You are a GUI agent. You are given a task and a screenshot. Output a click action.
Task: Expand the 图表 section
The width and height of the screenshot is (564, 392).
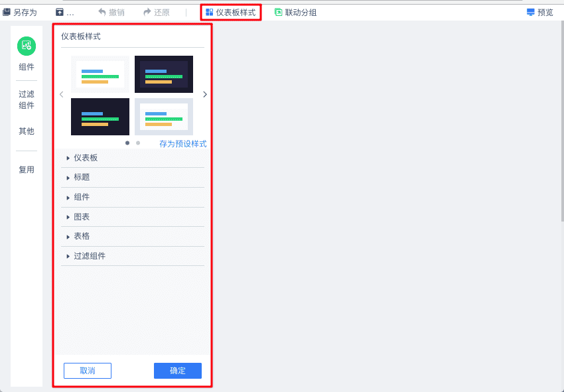coord(133,217)
